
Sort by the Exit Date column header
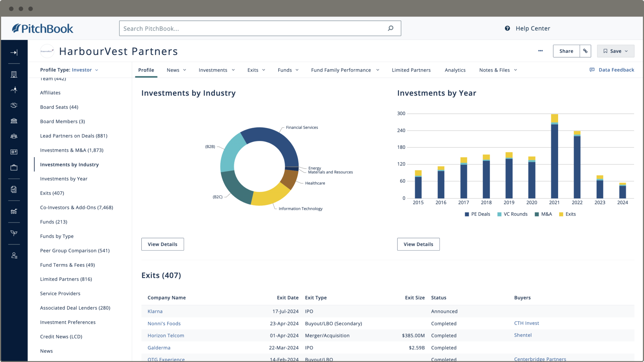288,298
